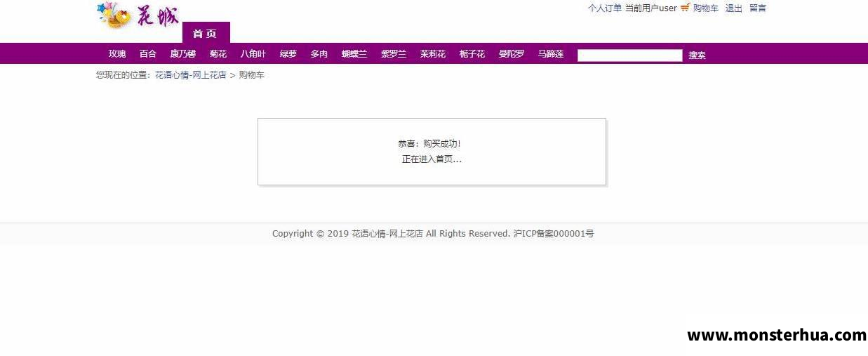Select the 紫罗兰 category
Screen dimensions: 868x356
394,54
